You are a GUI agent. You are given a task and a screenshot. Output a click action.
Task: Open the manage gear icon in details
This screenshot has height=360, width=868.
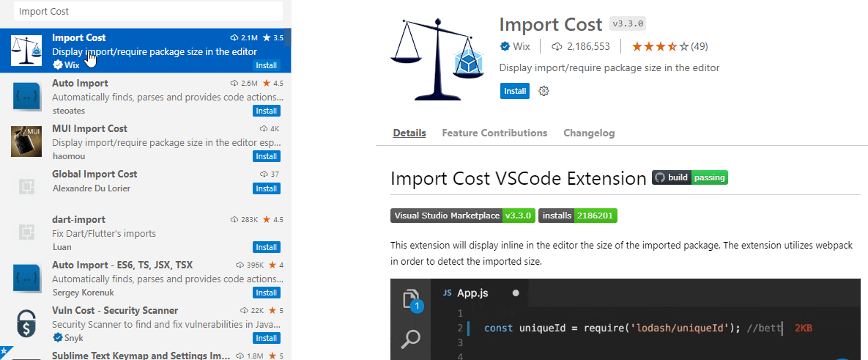(544, 91)
